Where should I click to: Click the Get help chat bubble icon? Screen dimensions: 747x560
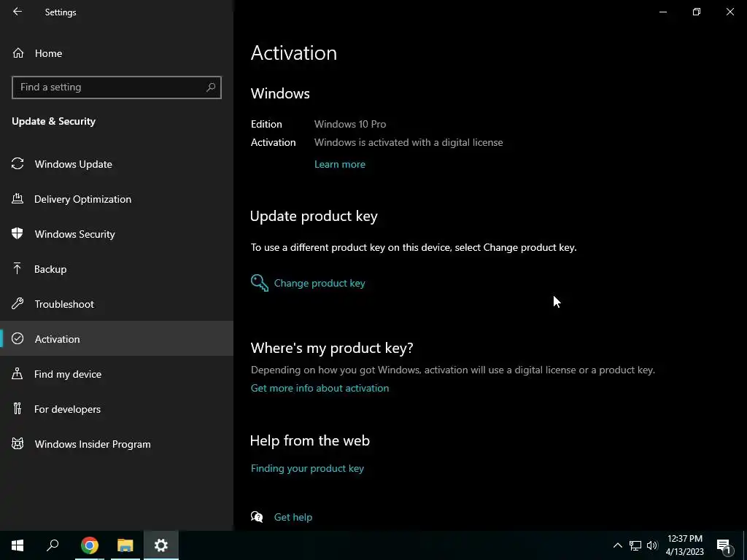[257, 517]
